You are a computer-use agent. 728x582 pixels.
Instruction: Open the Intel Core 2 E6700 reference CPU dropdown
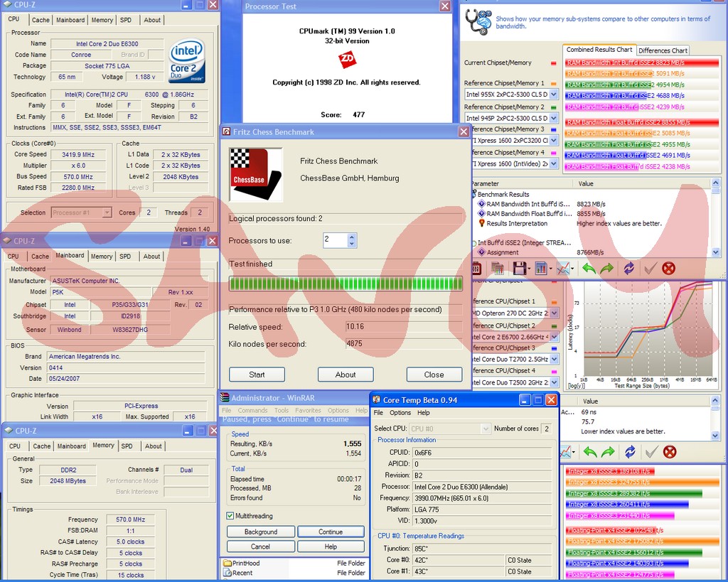pyautogui.click(x=554, y=337)
